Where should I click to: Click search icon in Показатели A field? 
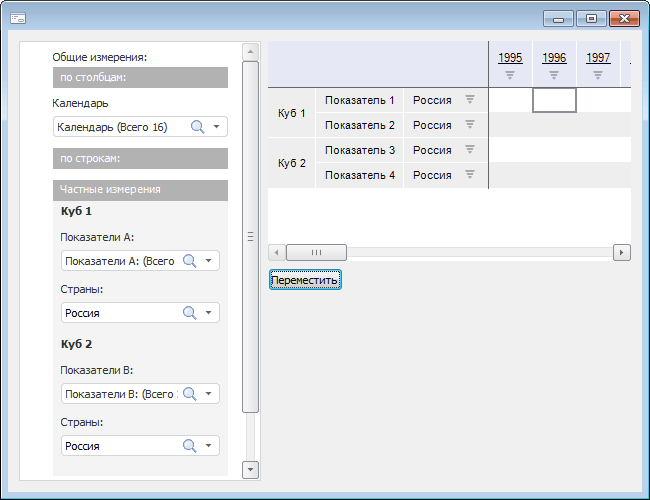189,261
